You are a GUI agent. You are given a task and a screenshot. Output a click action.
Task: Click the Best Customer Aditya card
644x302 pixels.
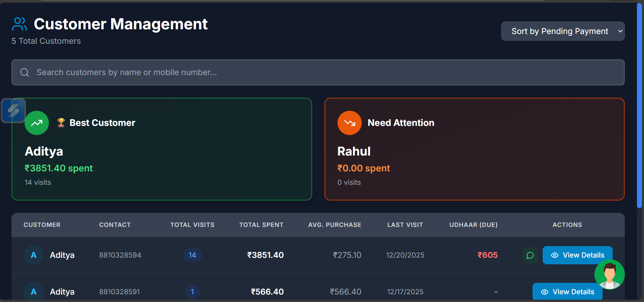(162, 158)
